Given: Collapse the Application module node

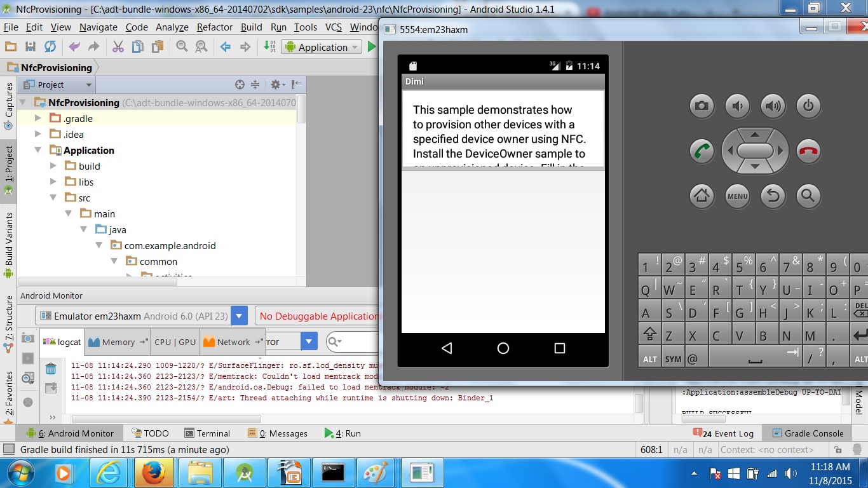Looking at the screenshot, I should [38, 150].
